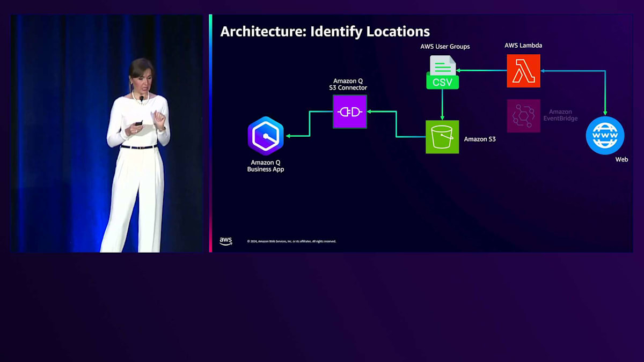The height and width of the screenshot is (362, 644).
Task: Click the 'AWS Lambda' label
Action: (523, 46)
